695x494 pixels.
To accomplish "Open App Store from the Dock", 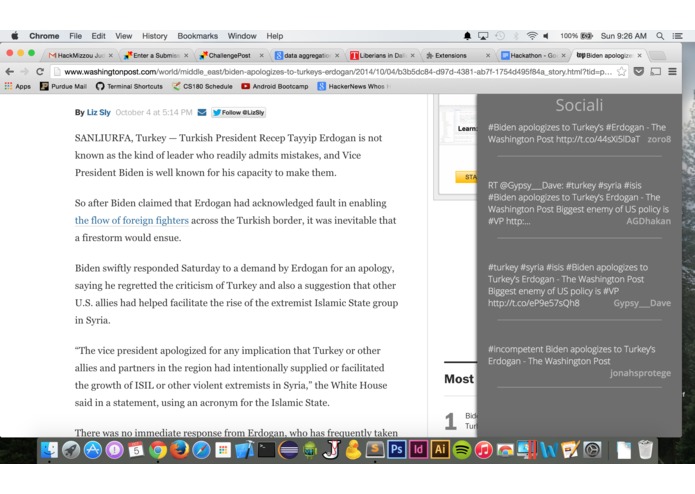I will [93, 450].
